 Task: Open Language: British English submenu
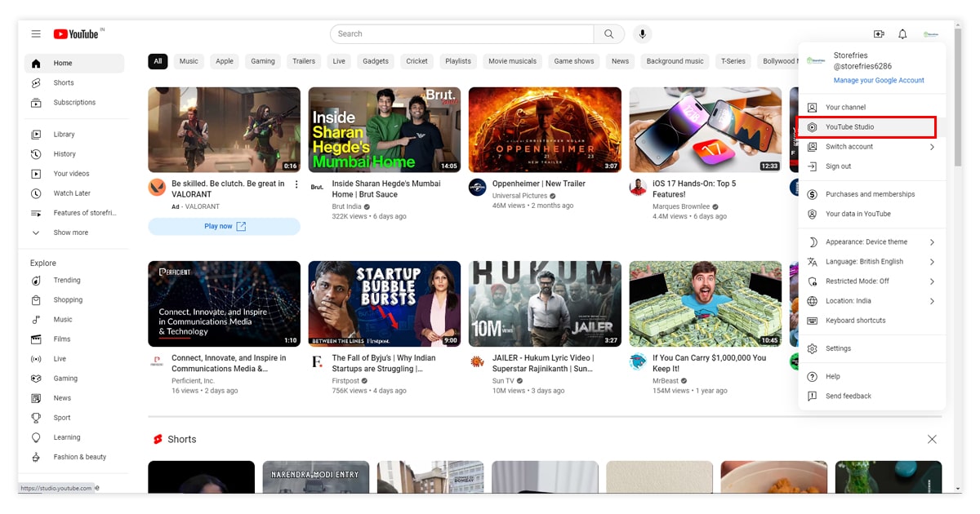(869, 262)
